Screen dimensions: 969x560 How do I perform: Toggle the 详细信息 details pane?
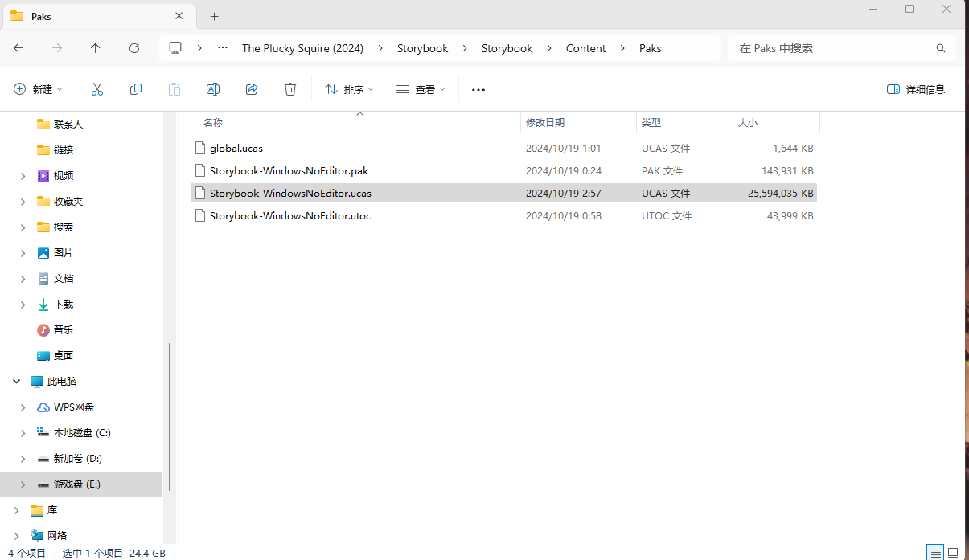[916, 89]
